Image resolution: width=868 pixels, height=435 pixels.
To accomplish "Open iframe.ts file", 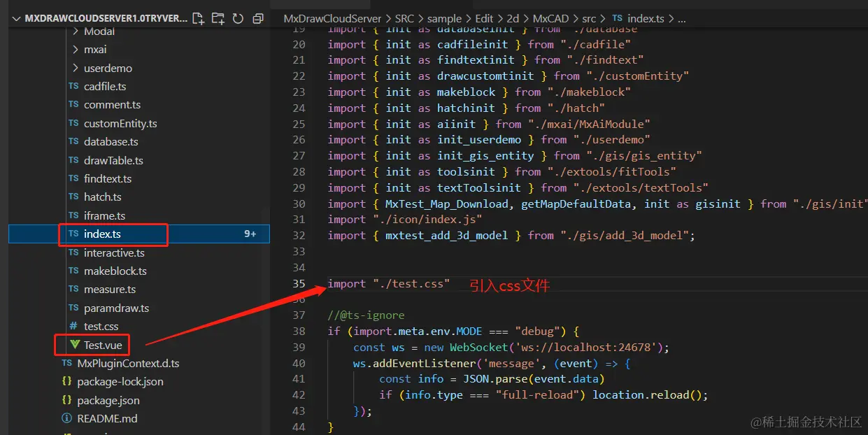I will click(105, 215).
